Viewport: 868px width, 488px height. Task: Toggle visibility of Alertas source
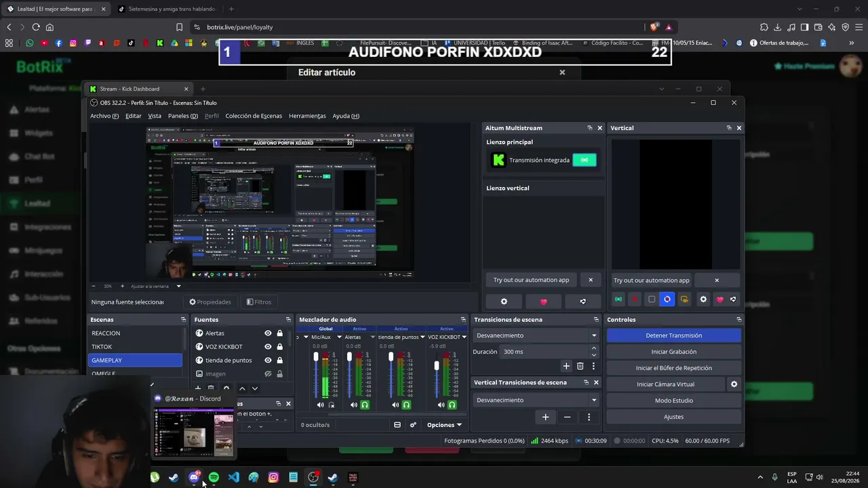268,333
